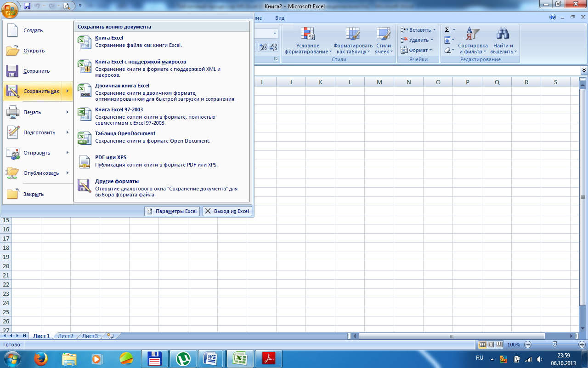Select the Лист1 sheet tab
This screenshot has height=368, width=588.
(41, 336)
